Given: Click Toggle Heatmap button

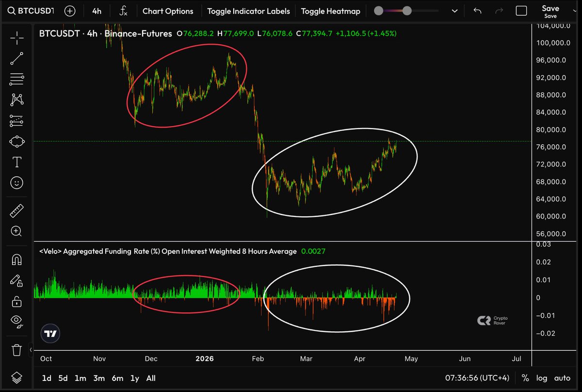Looking at the screenshot, I should tap(330, 11).
